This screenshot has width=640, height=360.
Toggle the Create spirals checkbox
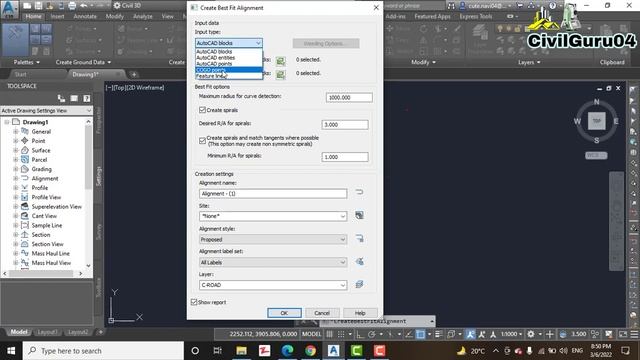[x=202, y=110]
